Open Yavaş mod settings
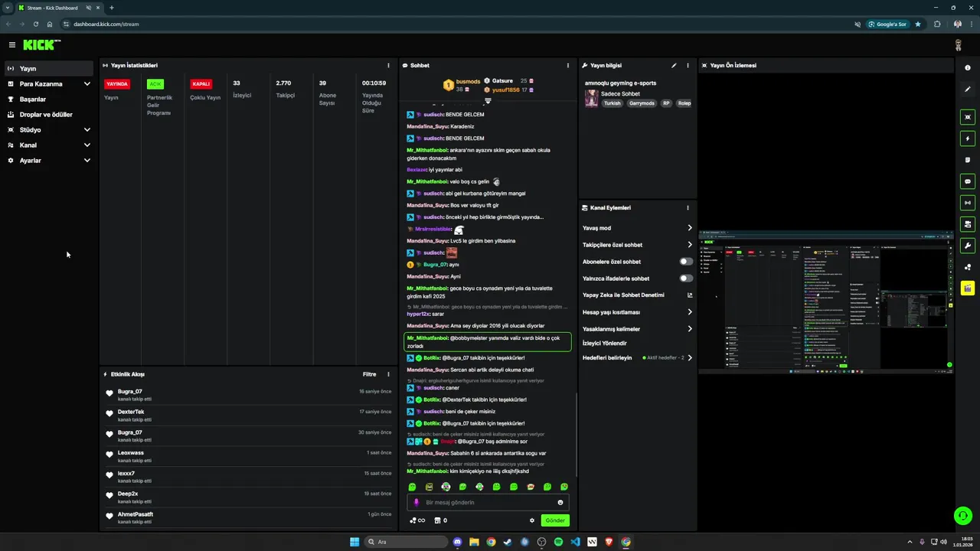 [637, 228]
